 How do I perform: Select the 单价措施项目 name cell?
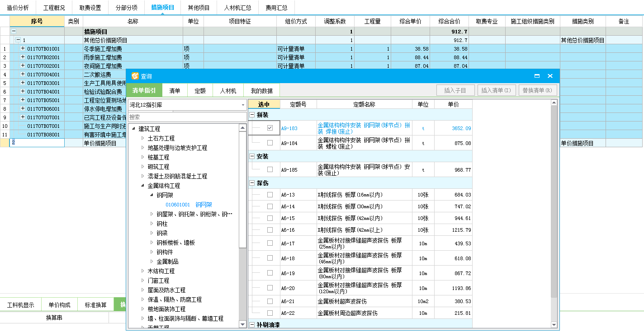[133, 143]
